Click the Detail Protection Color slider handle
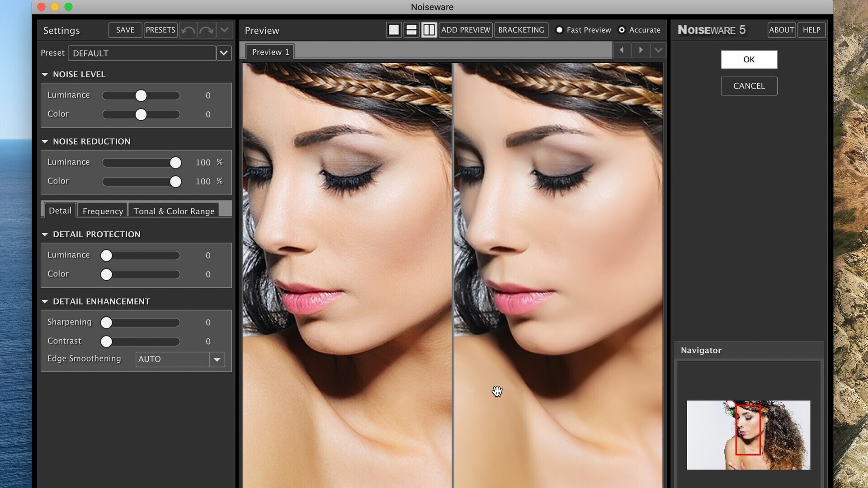This screenshot has width=868, height=488. point(106,274)
